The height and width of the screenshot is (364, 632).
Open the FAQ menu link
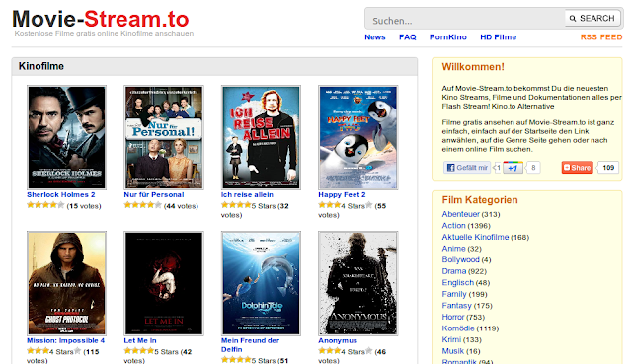click(x=408, y=37)
